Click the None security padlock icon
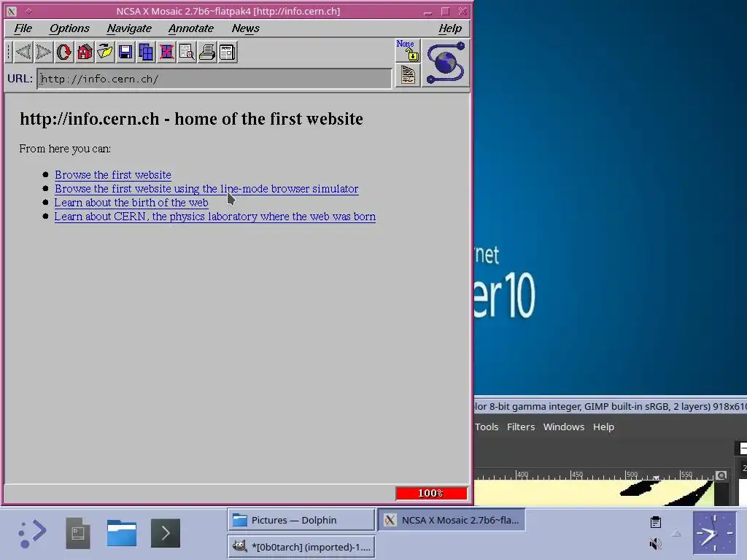Viewport: 747px width, 560px height. click(408, 50)
